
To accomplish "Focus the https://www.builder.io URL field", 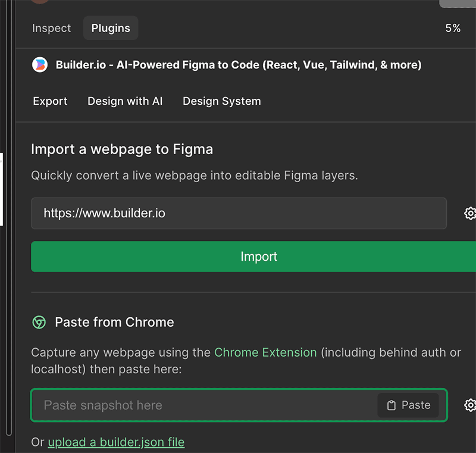I will 239,213.
